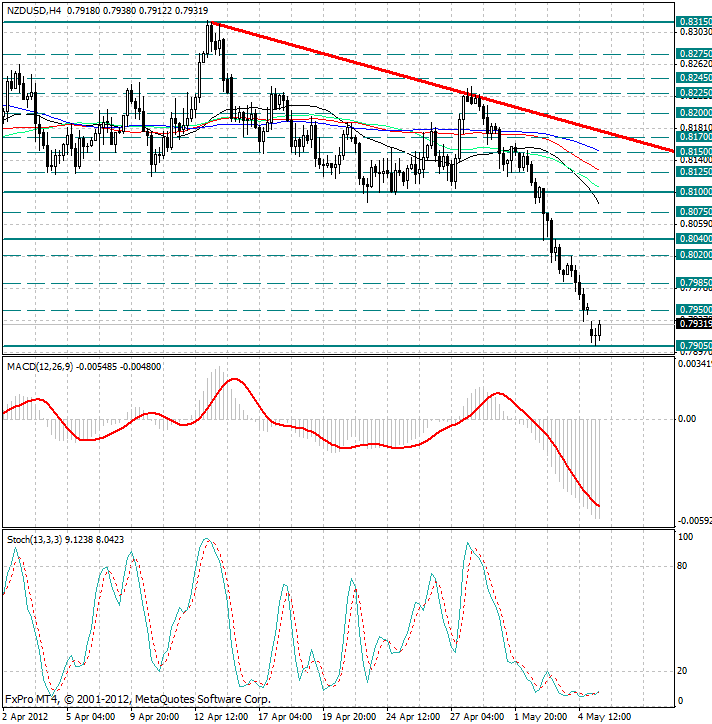Select the 0.83150 price level label
This screenshot has width=712, height=724.
pos(694,22)
